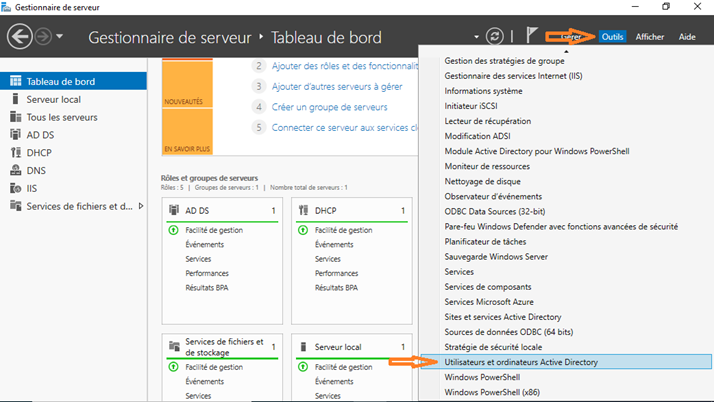This screenshot has width=714, height=402.
Task: Click the NOUVEAUTÉS orange tile
Action: point(187,83)
